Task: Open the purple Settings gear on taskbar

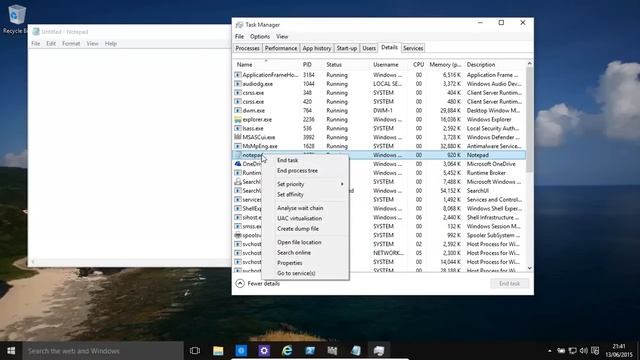Action: click(x=264, y=351)
